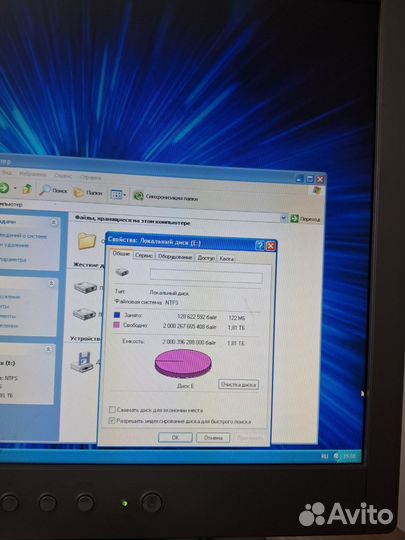The width and height of the screenshot is (405, 540).
Task: Toggle the Folders (Папки) pane button
Action: (88, 193)
